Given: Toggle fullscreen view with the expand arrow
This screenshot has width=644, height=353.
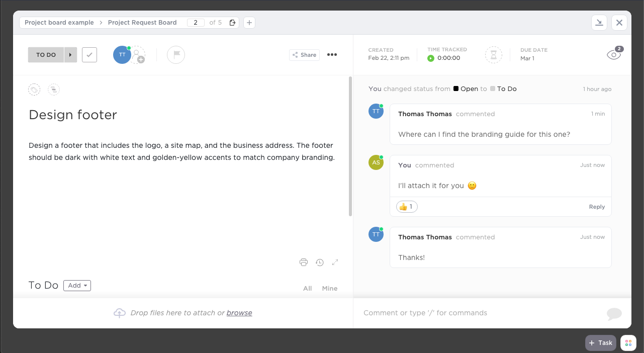Looking at the screenshot, I should click(335, 262).
